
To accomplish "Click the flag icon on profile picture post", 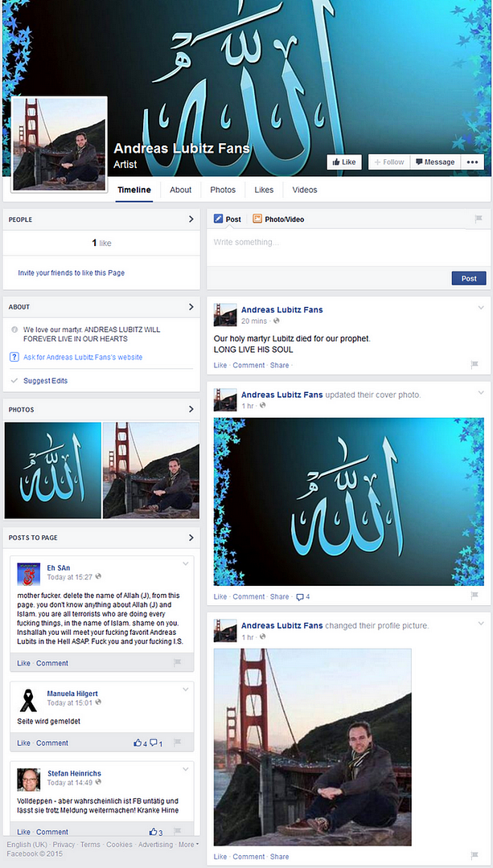I will [x=475, y=856].
